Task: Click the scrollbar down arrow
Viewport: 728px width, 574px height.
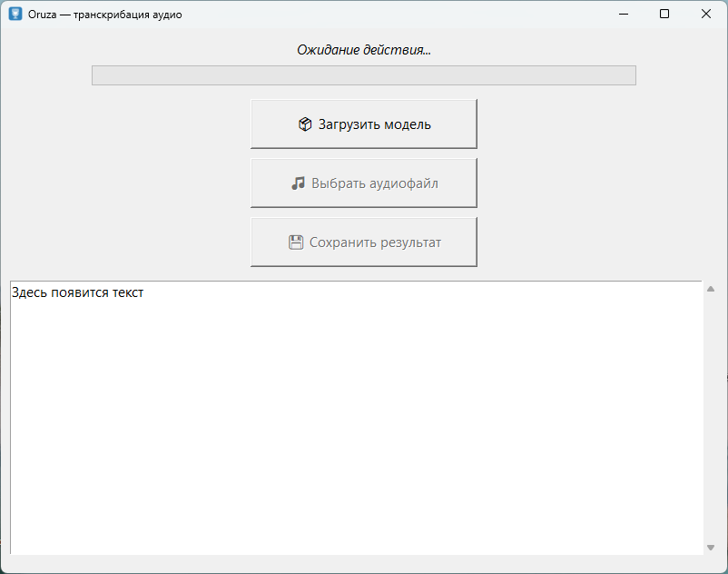Action: (x=711, y=547)
